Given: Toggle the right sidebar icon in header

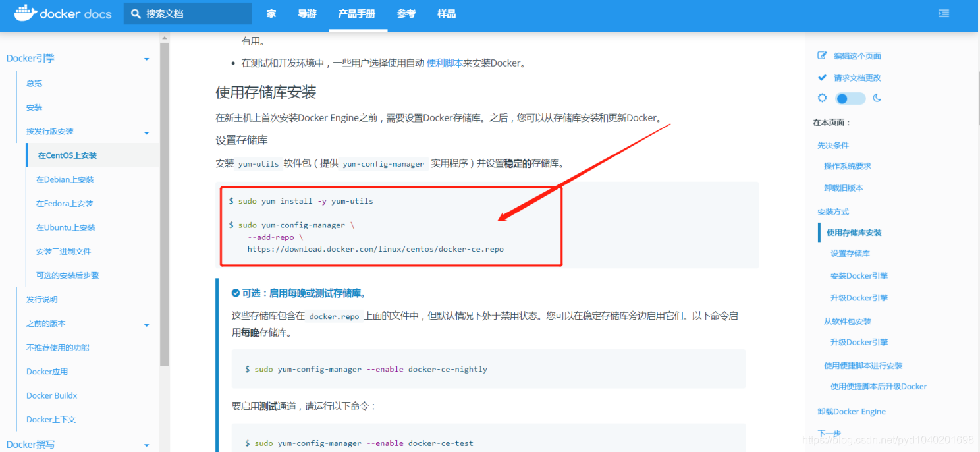Looking at the screenshot, I should click(944, 13).
